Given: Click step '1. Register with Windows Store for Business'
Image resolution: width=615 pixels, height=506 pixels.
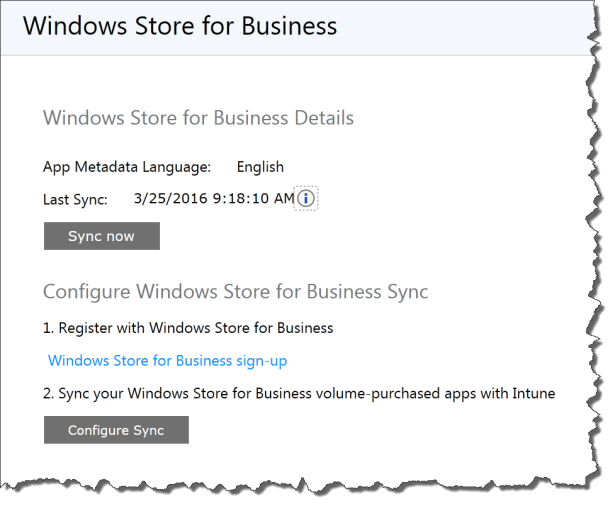Looking at the screenshot, I should coord(188,328).
